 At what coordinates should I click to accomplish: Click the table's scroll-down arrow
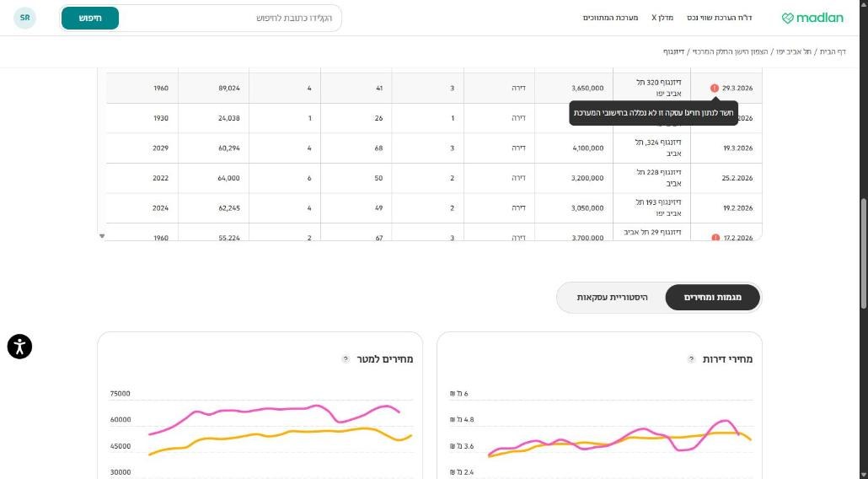click(102, 236)
